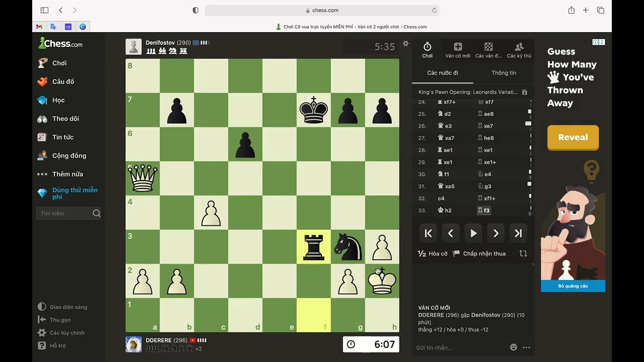Play moves with the play button

473,233
